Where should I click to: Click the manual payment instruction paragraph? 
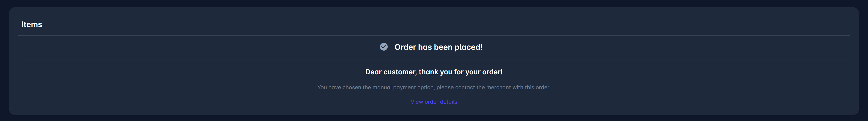click(x=434, y=87)
